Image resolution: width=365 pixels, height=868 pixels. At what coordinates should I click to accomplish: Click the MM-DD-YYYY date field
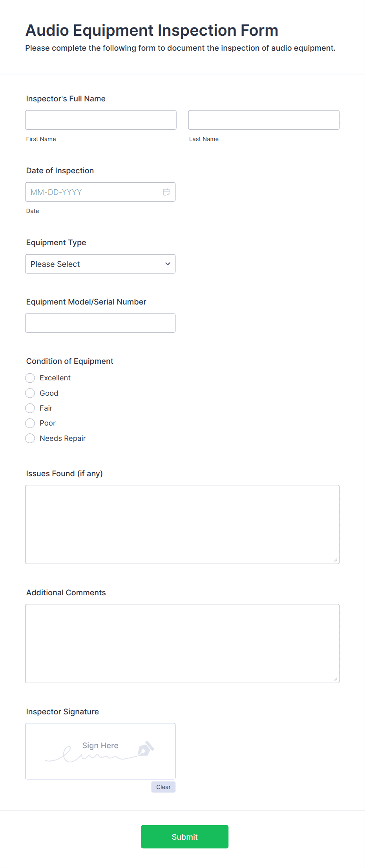[x=100, y=192]
